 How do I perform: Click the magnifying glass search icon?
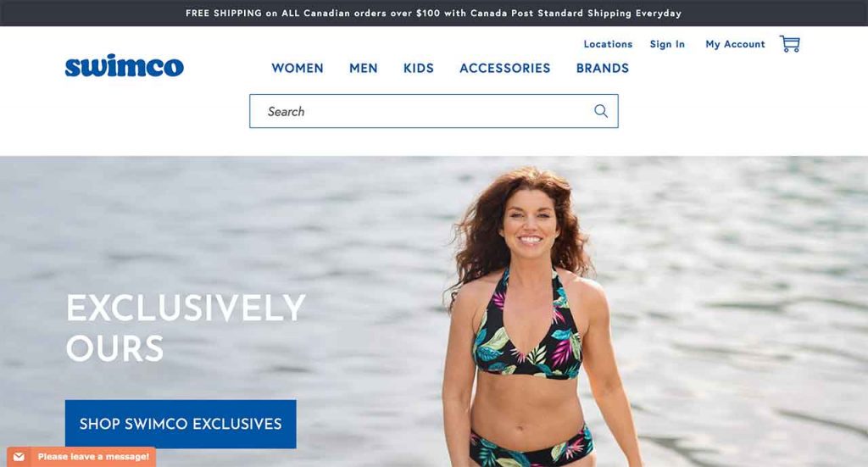coord(601,111)
